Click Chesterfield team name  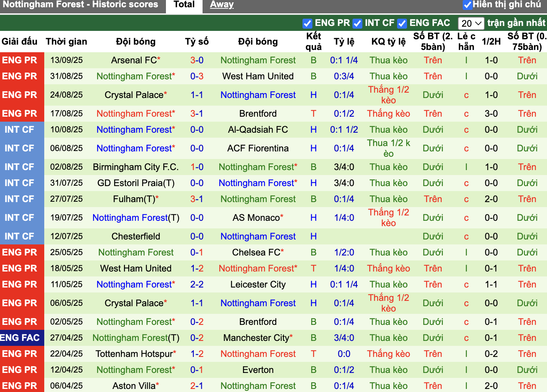[x=136, y=236]
